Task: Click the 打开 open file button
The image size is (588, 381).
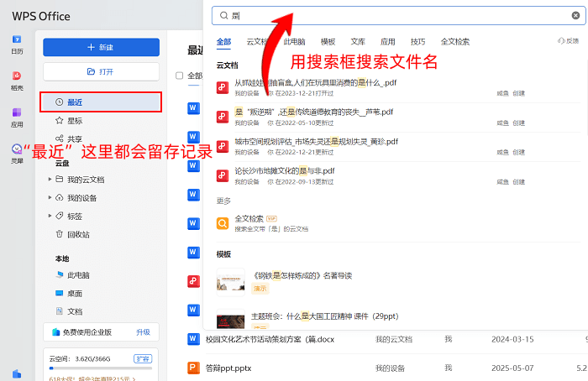Action: point(101,71)
